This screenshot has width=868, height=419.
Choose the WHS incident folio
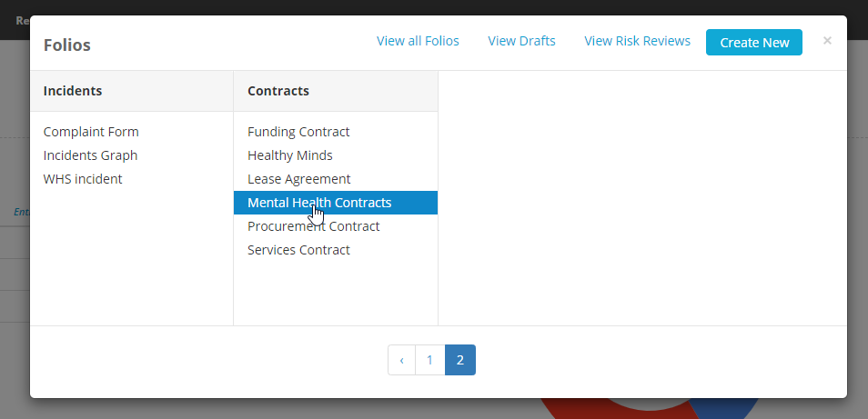click(83, 179)
